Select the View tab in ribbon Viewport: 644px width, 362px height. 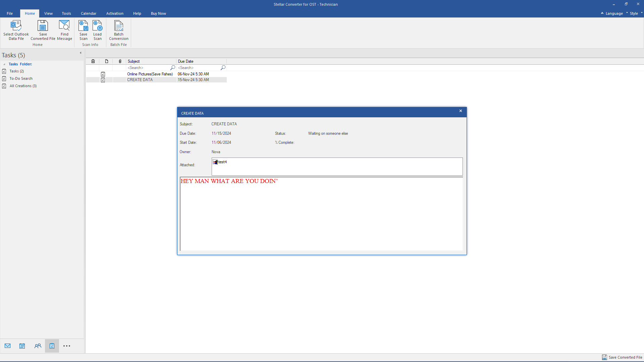48,13
